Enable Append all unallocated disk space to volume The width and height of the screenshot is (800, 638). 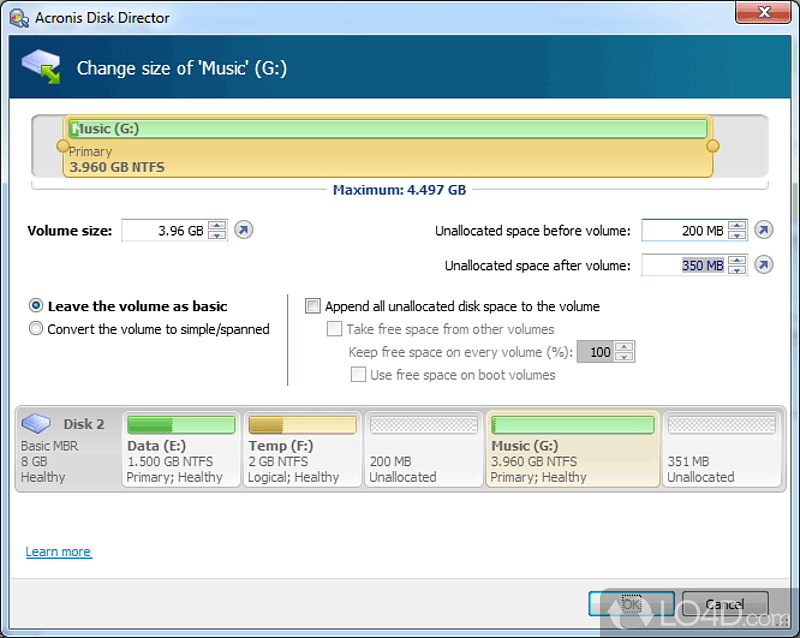[x=312, y=306]
